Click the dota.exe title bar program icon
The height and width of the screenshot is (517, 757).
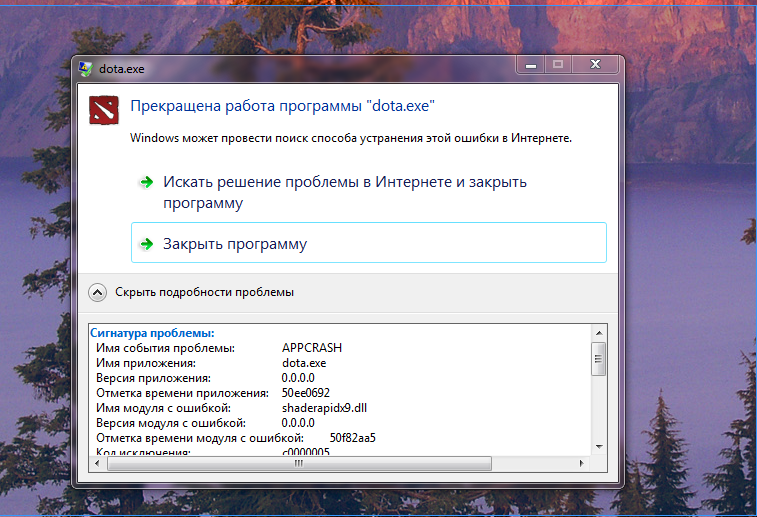click(86, 69)
